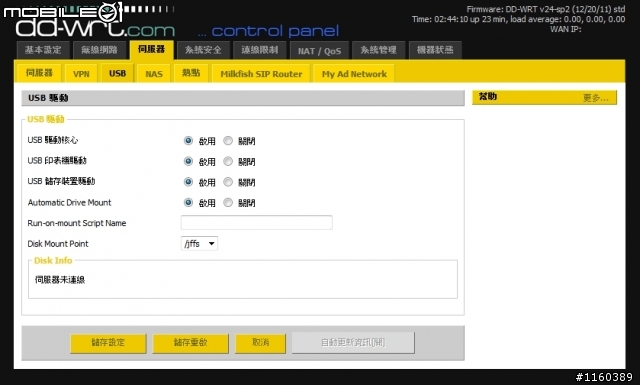Viewport: 640px width, 385px height.
Task: Enable USB 儲存裝置驅動 radio
Action: 188,182
